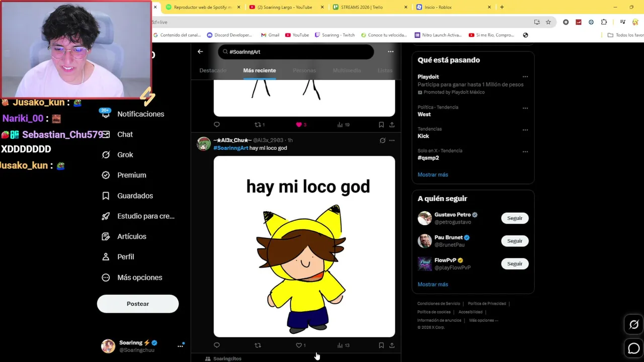Open the hay mi loco god image
This screenshot has height=362, width=644.
click(x=304, y=246)
